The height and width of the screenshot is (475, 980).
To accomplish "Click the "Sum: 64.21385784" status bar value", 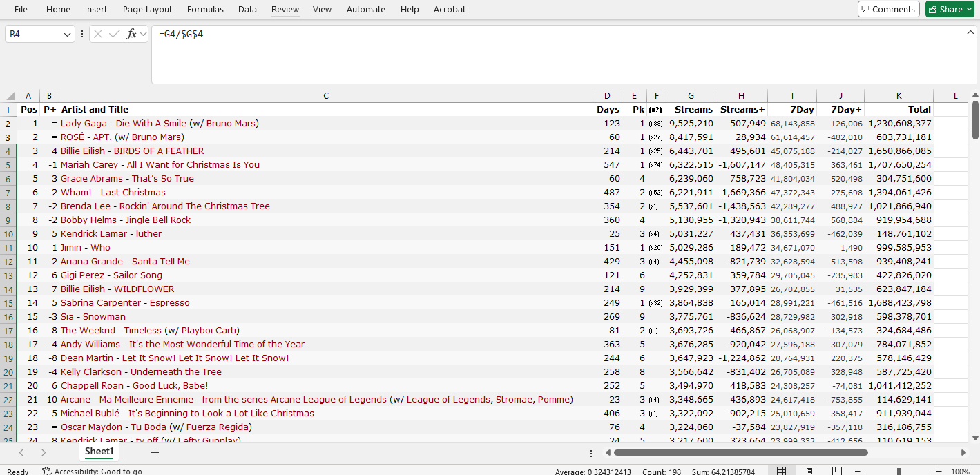I will [723, 472].
